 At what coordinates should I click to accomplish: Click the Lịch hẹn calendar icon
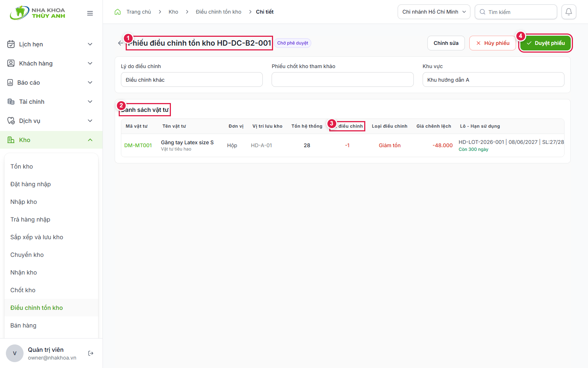(x=11, y=44)
